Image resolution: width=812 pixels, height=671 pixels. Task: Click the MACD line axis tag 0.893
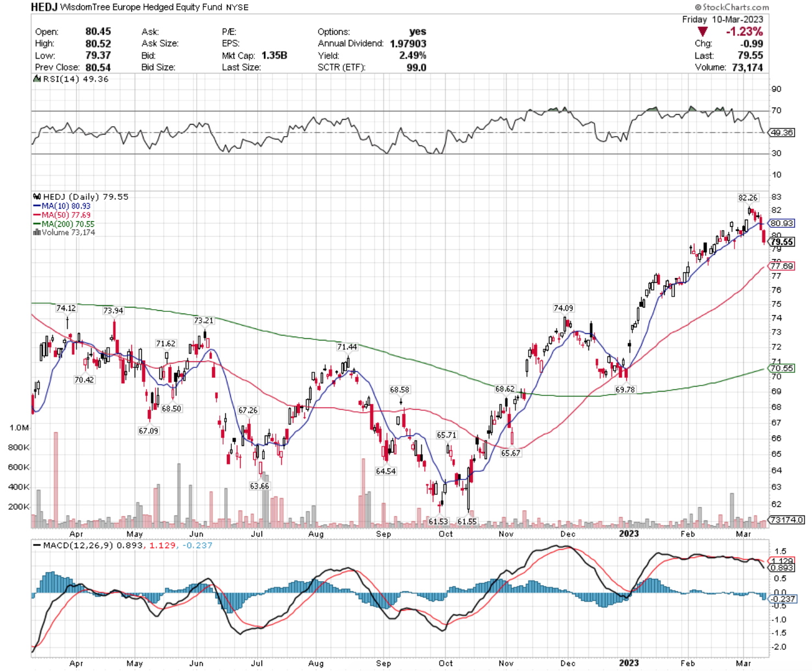click(x=782, y=568)
